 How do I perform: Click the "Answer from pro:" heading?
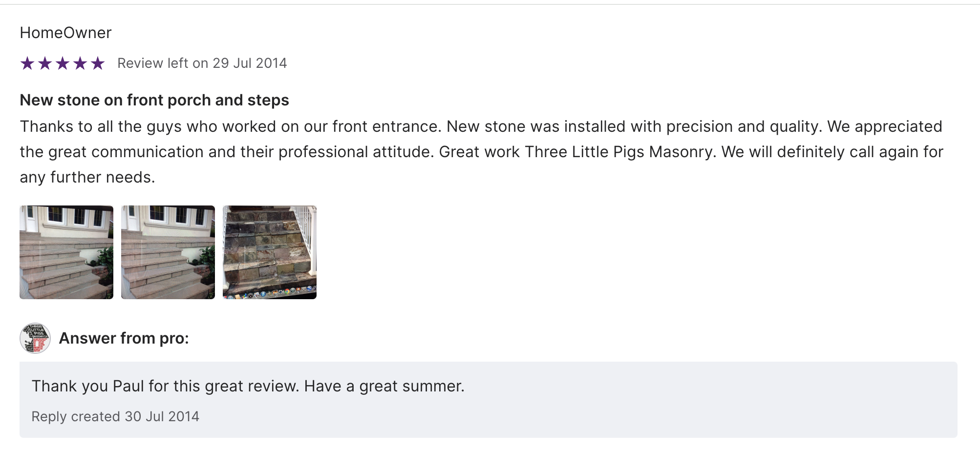pyautogui.click(x=124, y=338)
